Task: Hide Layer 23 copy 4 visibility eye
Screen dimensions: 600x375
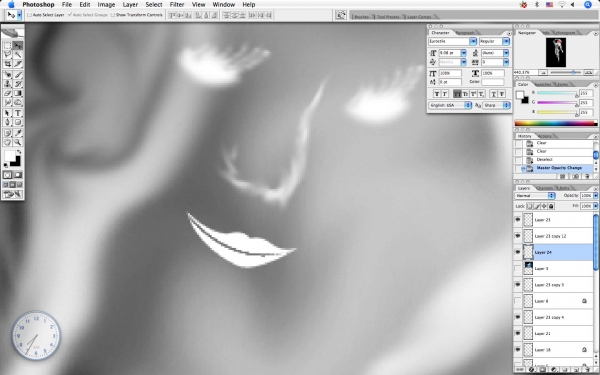Action: coord(518,317)
